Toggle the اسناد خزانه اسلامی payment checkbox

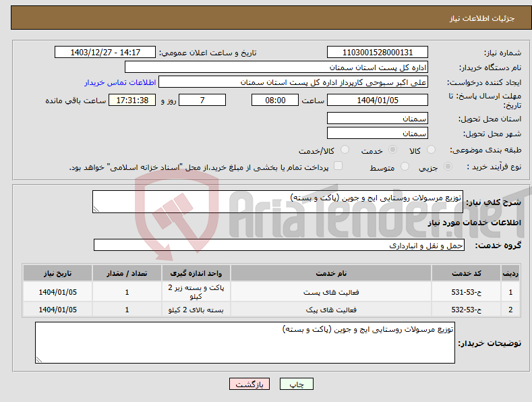click(338, 166)
